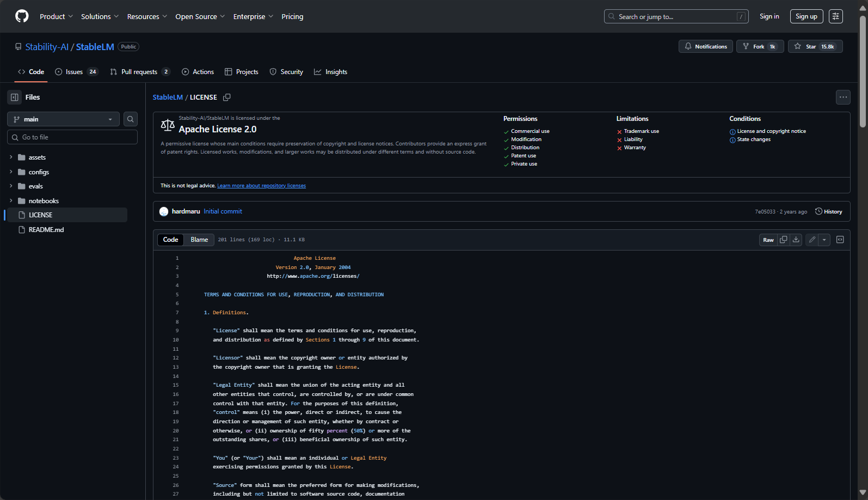Expand the configs folder
868x500 pixels.
[x=11, y=172]
